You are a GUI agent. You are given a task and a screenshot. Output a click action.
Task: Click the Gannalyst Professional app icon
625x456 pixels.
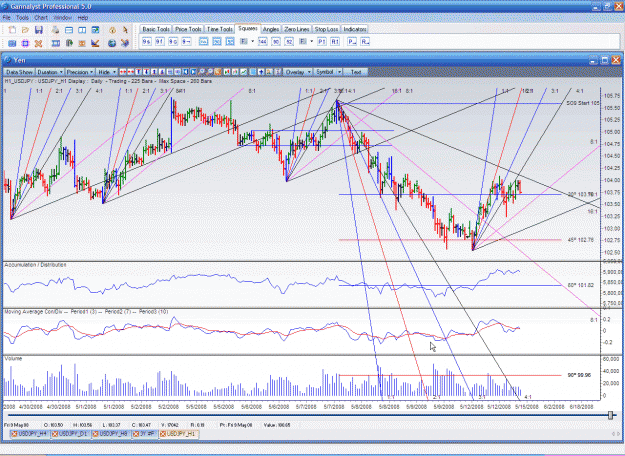pos(5,6)
